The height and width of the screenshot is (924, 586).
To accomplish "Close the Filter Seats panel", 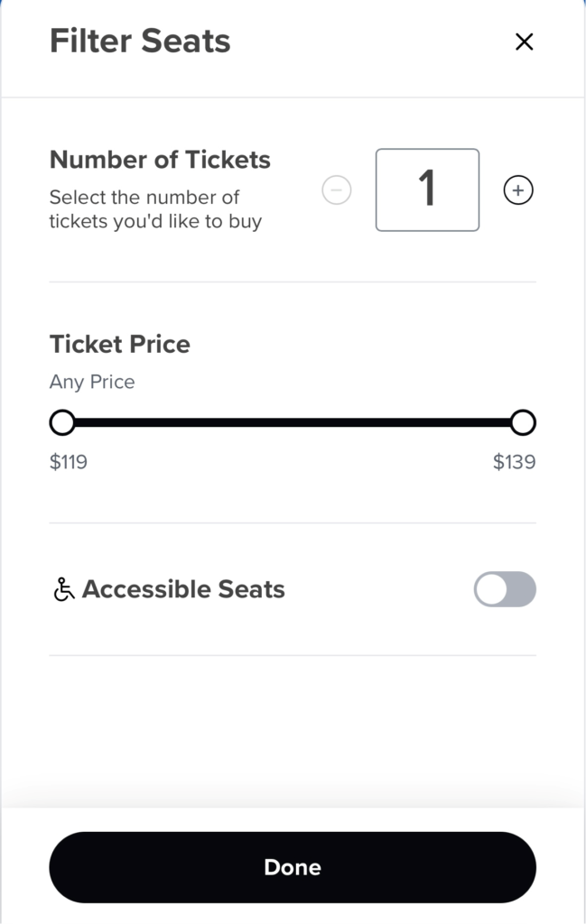I will coord(524,42).
